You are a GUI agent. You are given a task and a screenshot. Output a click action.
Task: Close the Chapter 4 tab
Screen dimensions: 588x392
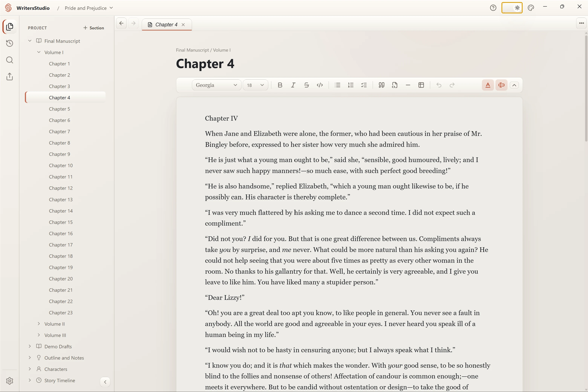(x=183, y=24)
